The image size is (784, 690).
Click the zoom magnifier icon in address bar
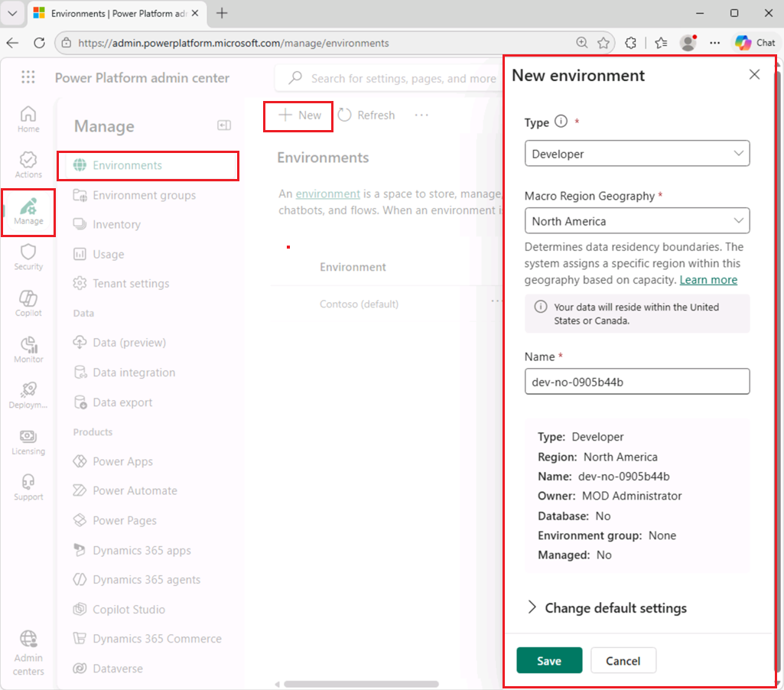point(581,43)
